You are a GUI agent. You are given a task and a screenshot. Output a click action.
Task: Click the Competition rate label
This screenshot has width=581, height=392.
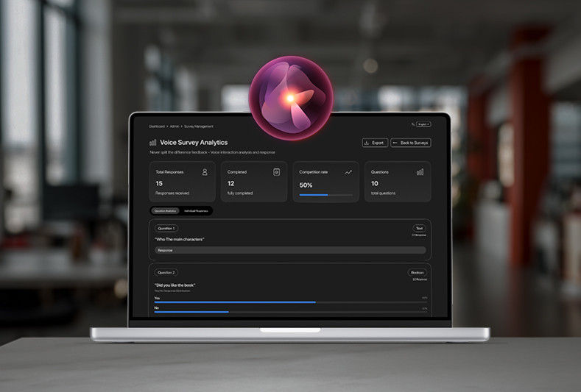[x=314, y=172]
